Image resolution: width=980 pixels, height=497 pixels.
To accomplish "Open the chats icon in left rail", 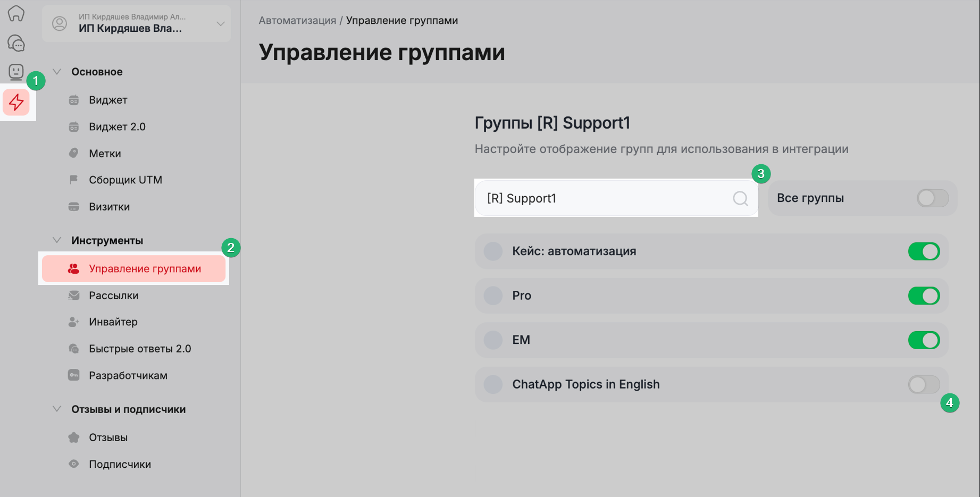I will click(16, 43).
